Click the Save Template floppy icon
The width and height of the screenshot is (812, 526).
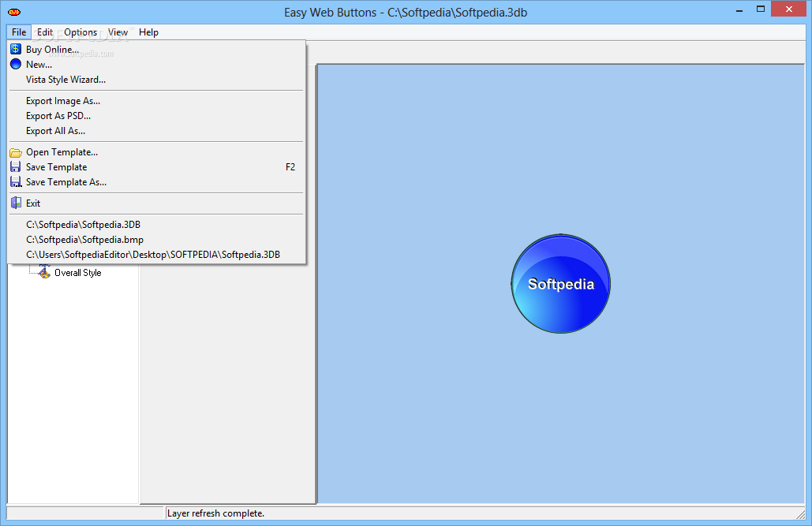[16, 166]
